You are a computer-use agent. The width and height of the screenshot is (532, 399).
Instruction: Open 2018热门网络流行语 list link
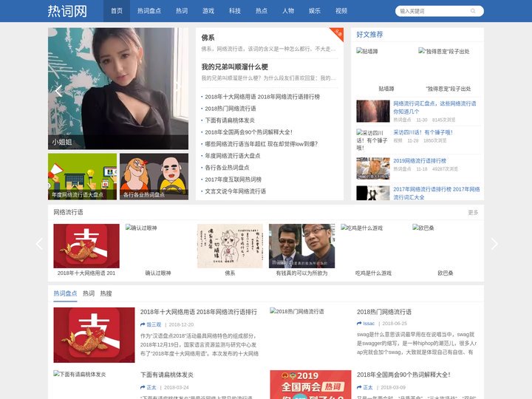point(231,109)
